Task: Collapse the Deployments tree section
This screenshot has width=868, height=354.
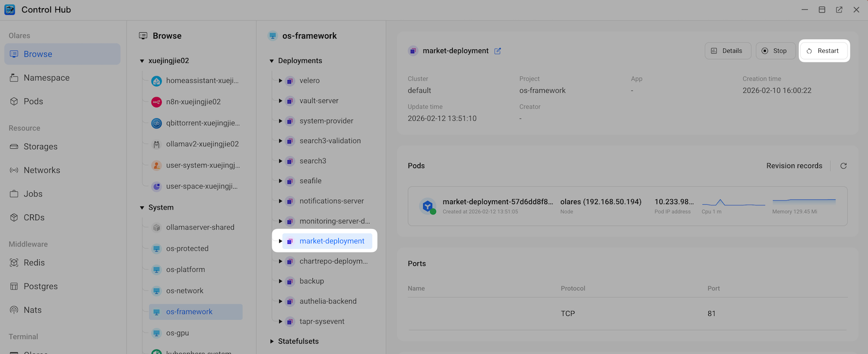Action: [272, 61]
